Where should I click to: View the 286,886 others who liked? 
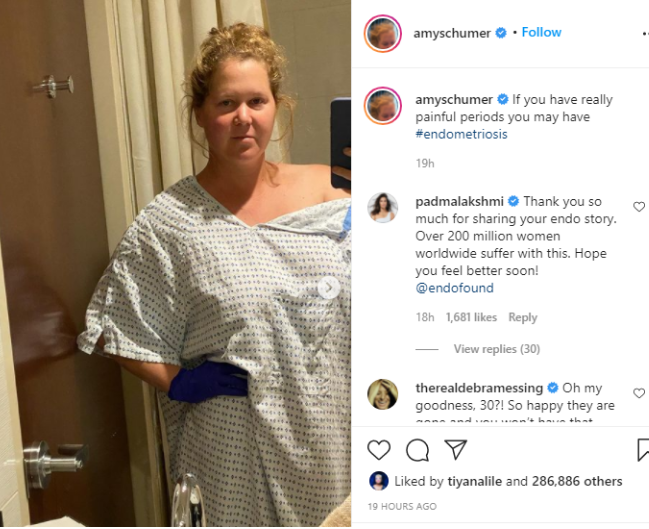coord(577,481)
